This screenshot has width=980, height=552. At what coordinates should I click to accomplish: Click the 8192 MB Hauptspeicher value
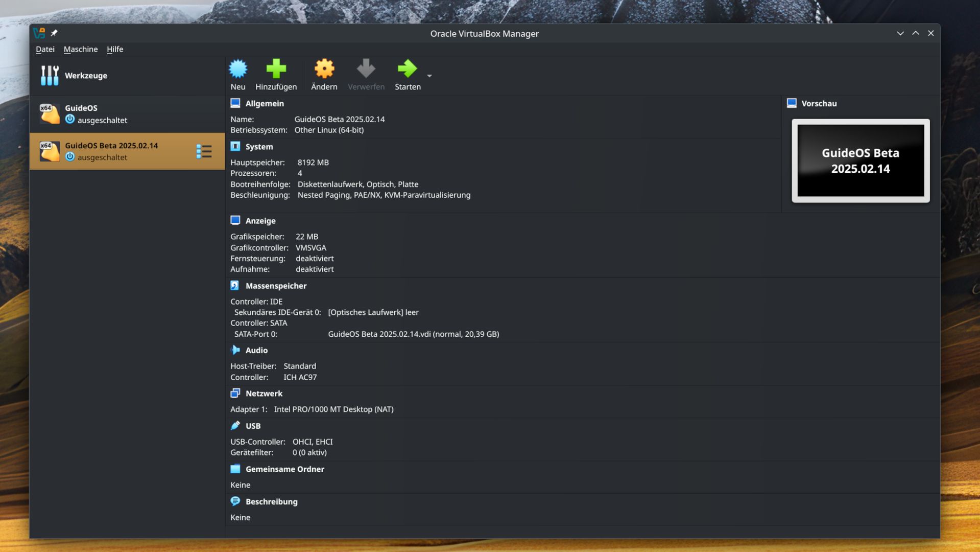[x=313, y=162]
